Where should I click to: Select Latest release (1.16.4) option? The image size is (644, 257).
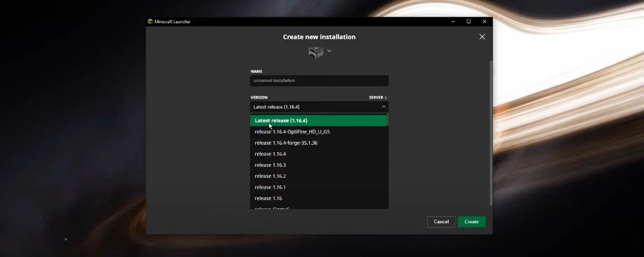coord(318,120)
